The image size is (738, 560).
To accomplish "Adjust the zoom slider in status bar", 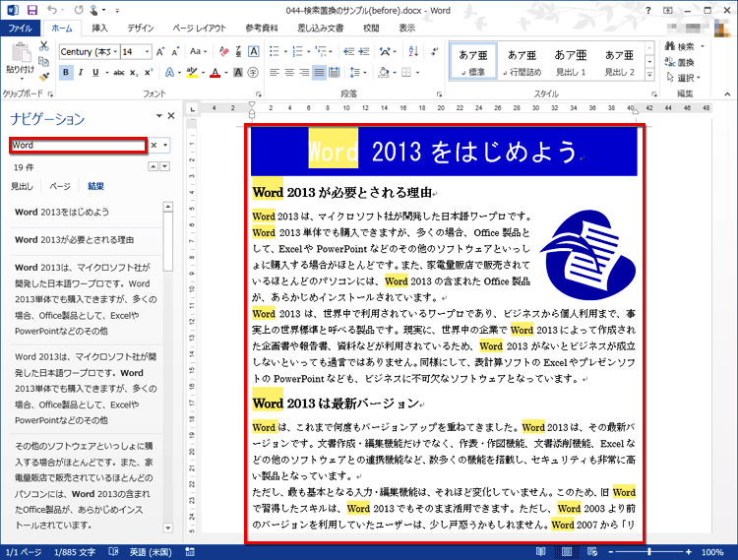I will click(649, 551).
